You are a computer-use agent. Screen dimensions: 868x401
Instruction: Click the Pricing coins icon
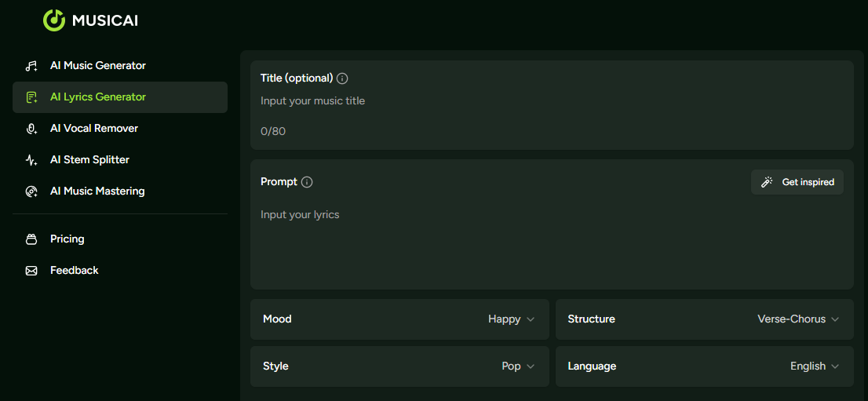pyautogui.click(x=31, y=239)
